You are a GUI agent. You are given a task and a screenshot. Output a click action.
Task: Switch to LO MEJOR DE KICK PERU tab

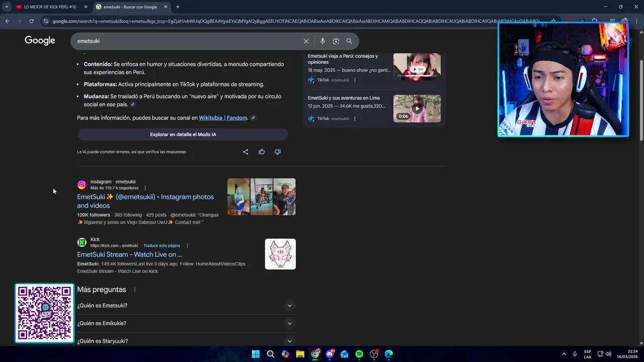pos(50,7)
